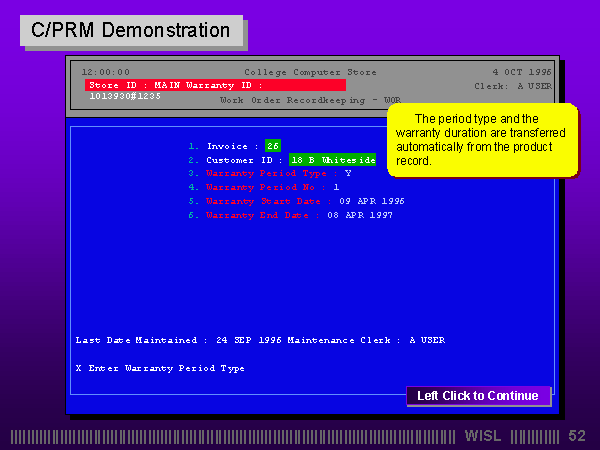The width and height of the screenshot is (600, 450).
Task: Click the Customer ID field with Whiteside
Action: 332,160
